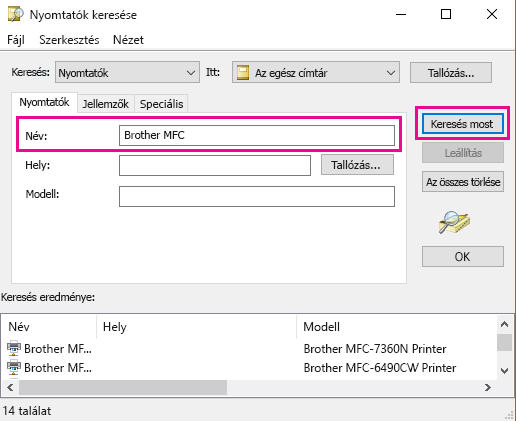Maximize the Nyomtatók keresése window

(x=446, y=14)
